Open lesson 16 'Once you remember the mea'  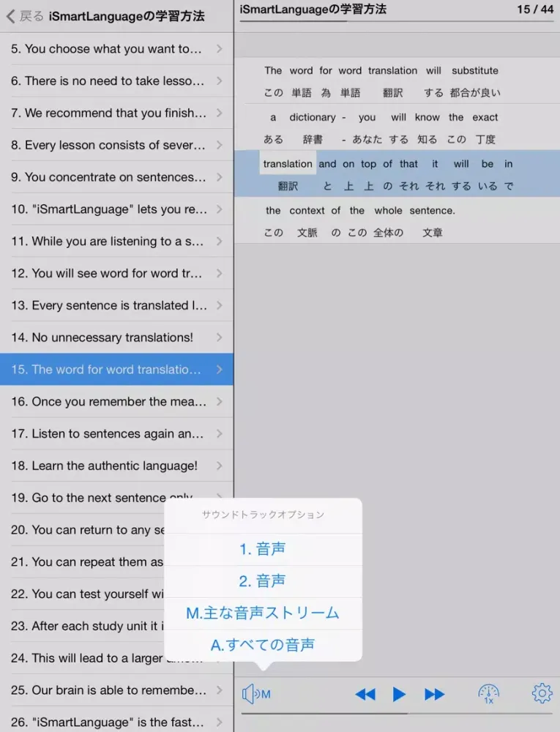[116, 401]
